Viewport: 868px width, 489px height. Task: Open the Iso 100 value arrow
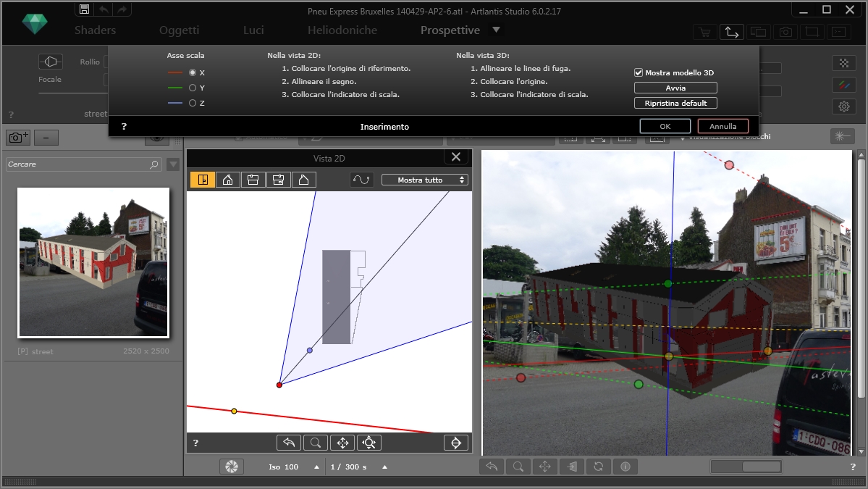coord(316,467)
